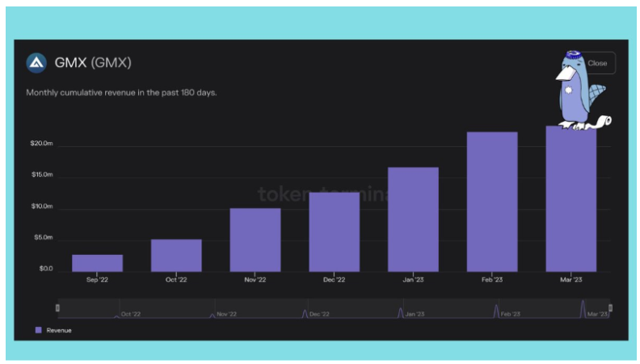The image size is (640, 364).
Task: Click Feb '23 marker in range navigator
Action: pos(510,314)
